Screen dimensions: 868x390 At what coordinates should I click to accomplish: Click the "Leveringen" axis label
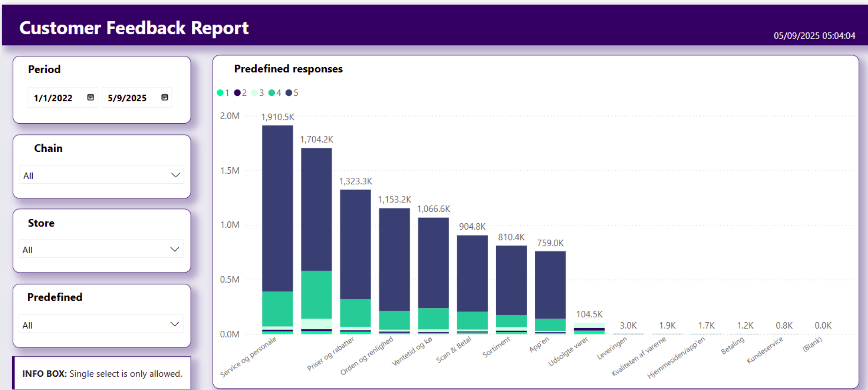coord(612,348)
